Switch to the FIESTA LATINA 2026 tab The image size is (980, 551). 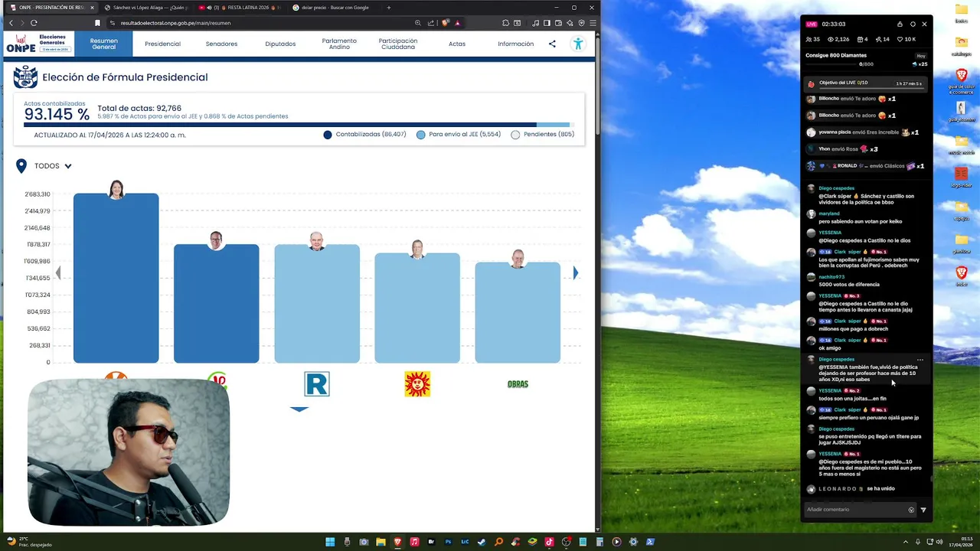tap(240, 8)
